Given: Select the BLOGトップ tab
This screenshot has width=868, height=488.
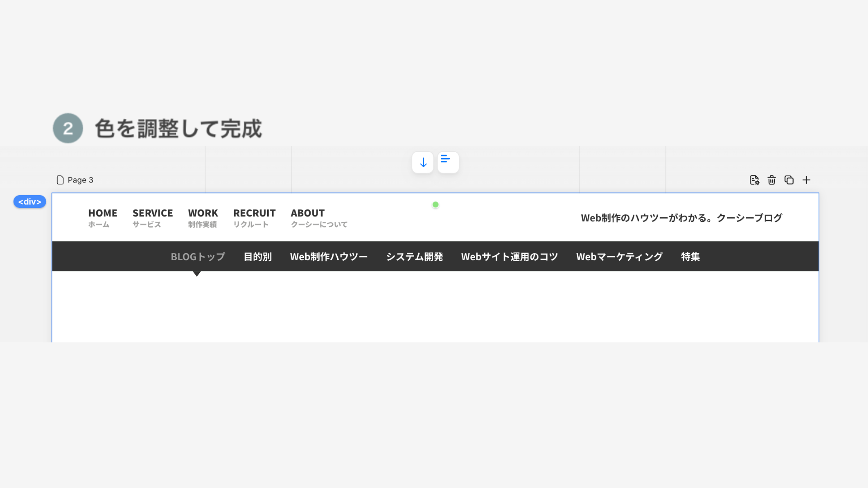Looking at the screenshot, I should click(x=198, y=256).
